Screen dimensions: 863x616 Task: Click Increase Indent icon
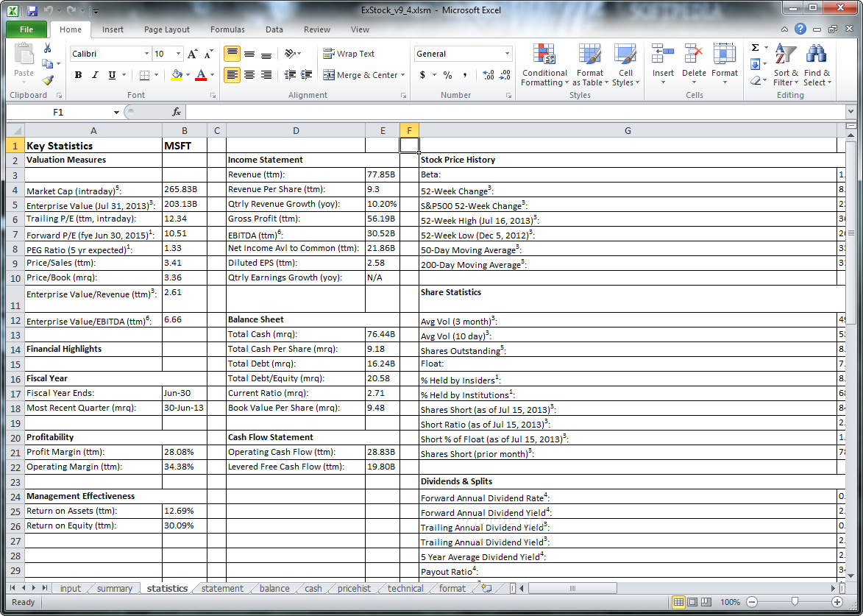point(307,75)
